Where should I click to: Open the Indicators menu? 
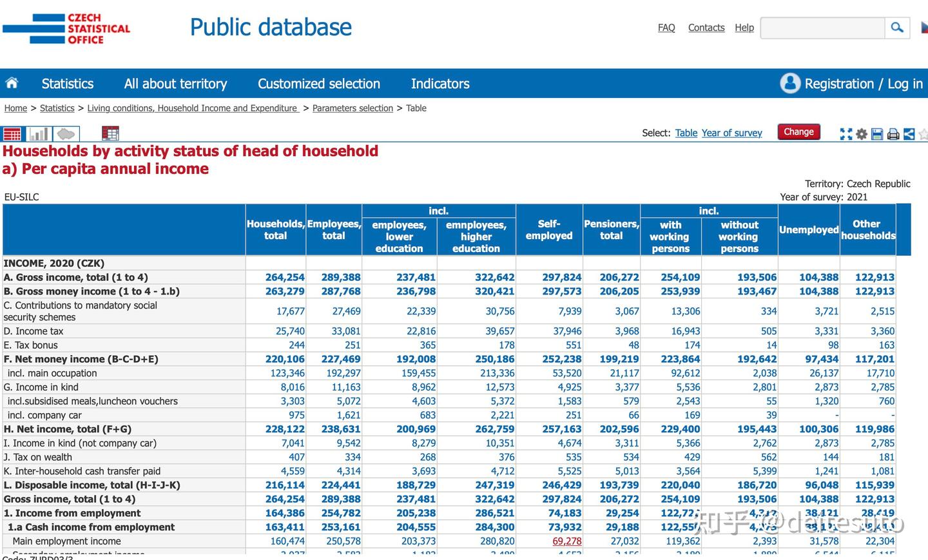440,84
